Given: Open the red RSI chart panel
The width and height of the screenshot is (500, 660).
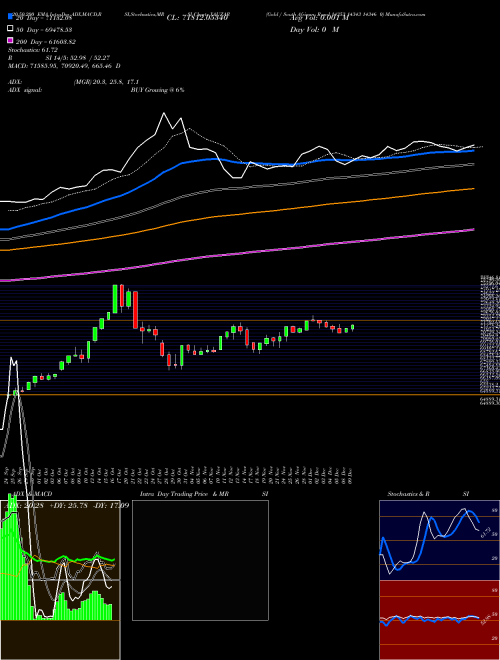Looking at the screenshot, I should pyautogui.click(x=439, y=620).
